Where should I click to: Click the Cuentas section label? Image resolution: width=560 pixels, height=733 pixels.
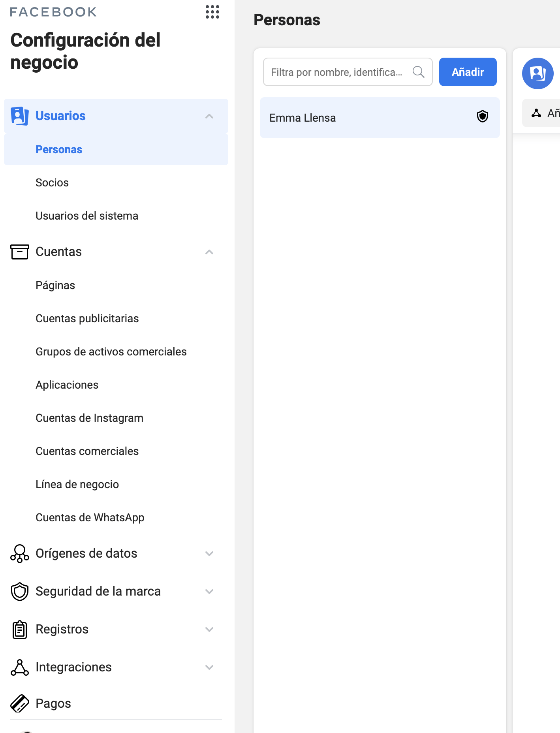58,252
